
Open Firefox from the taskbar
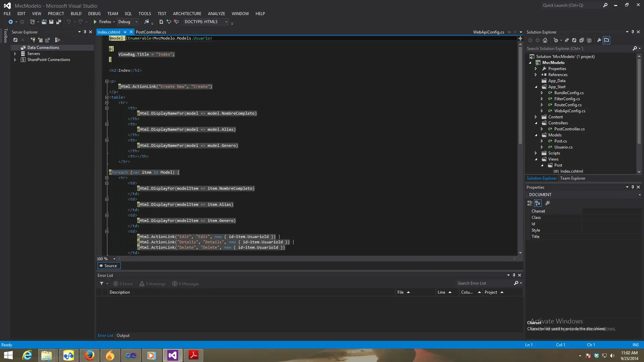click(90, 355)
